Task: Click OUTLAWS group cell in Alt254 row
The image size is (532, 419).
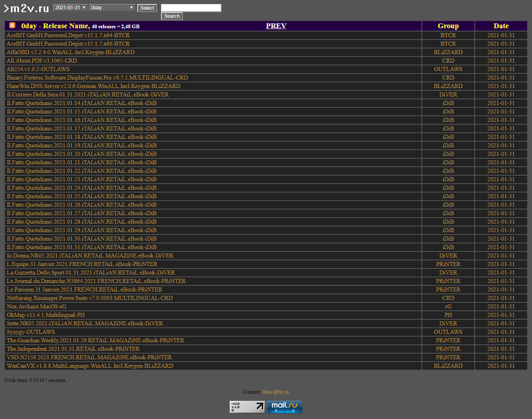Action: pos(448,69)
